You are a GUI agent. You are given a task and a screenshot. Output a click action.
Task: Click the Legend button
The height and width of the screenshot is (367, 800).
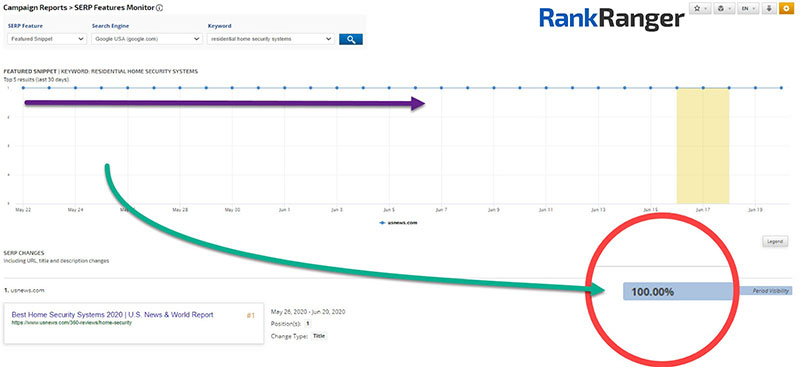click(774, 241)
